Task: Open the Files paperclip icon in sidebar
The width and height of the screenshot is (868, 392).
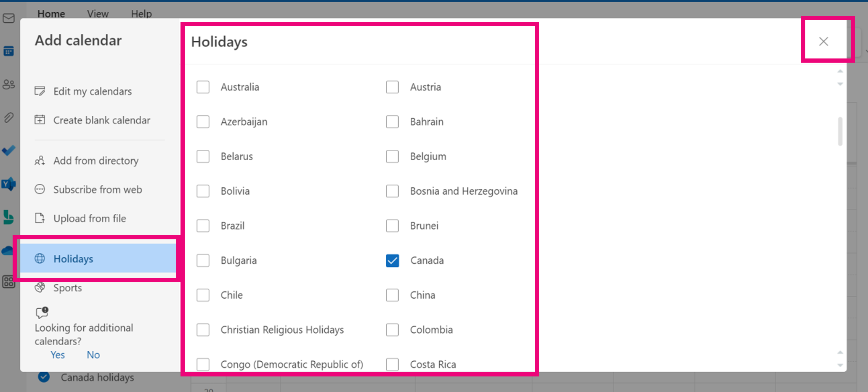Action: (8, 117)
